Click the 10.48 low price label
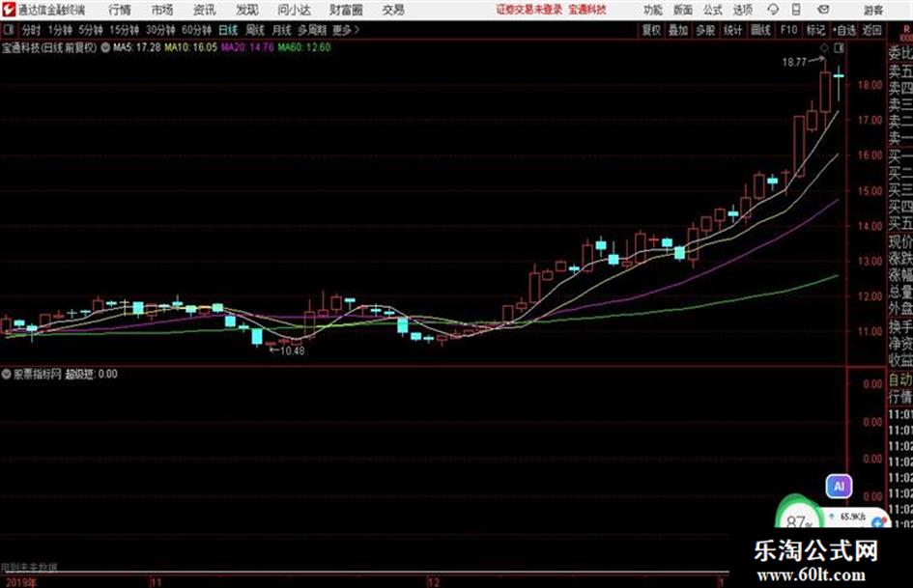913x588 pixels. click(293, 351)
